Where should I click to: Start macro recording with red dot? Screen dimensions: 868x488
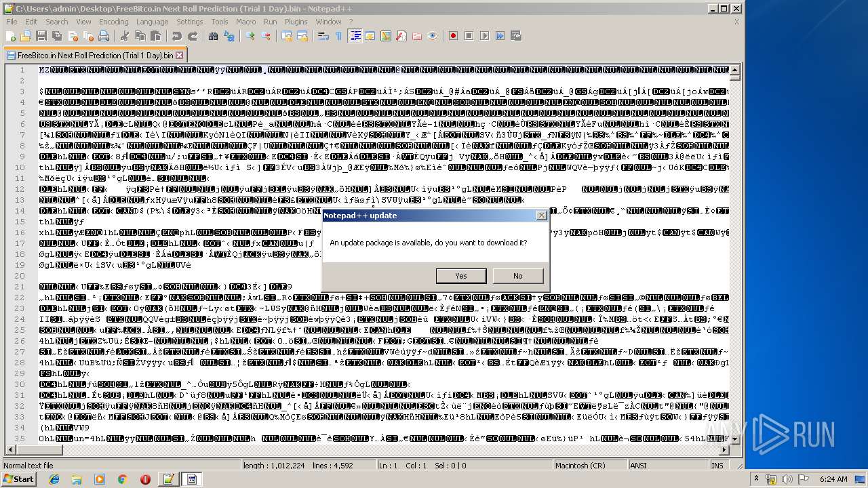pos(454,36)
